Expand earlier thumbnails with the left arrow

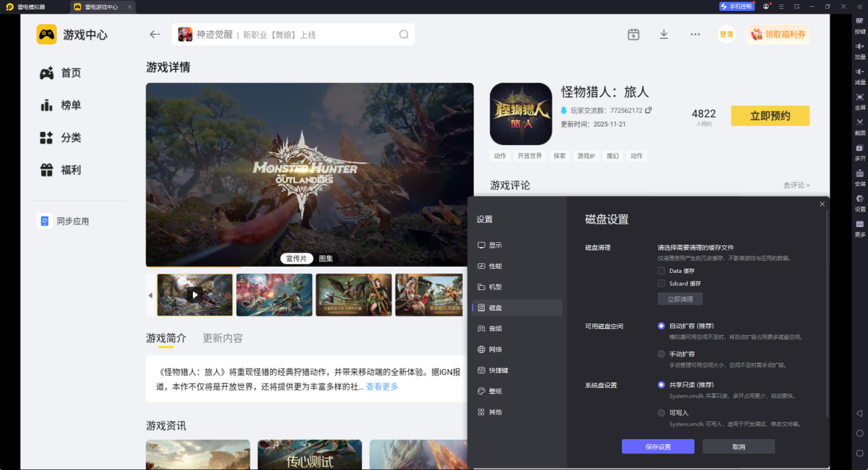click(150, 295)
